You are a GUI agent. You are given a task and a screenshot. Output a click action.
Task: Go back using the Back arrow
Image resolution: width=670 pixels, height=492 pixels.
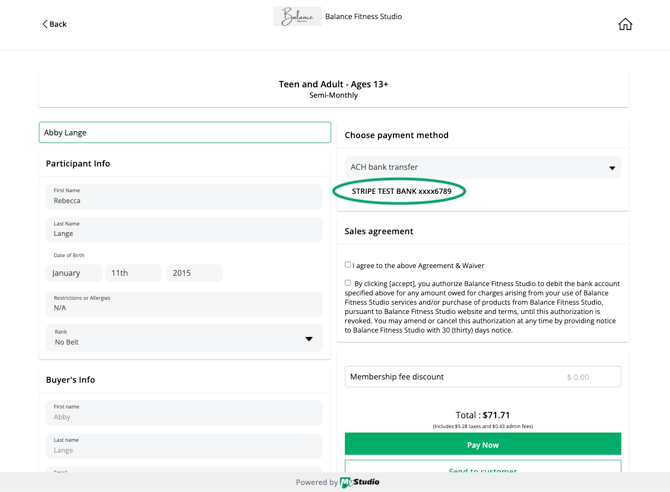tap(55, 24)
